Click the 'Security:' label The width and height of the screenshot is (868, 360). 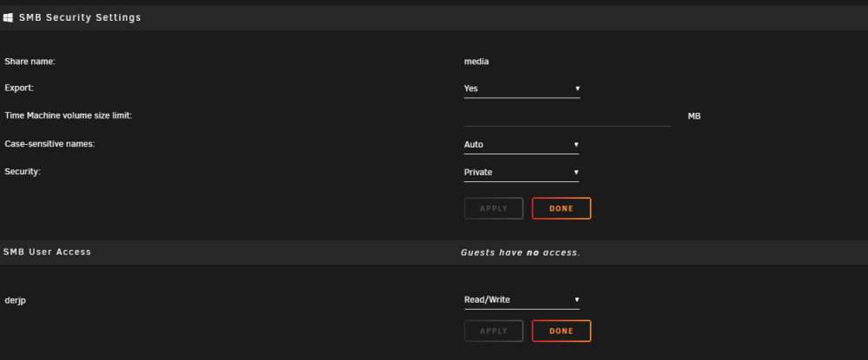tap(23, 172)
